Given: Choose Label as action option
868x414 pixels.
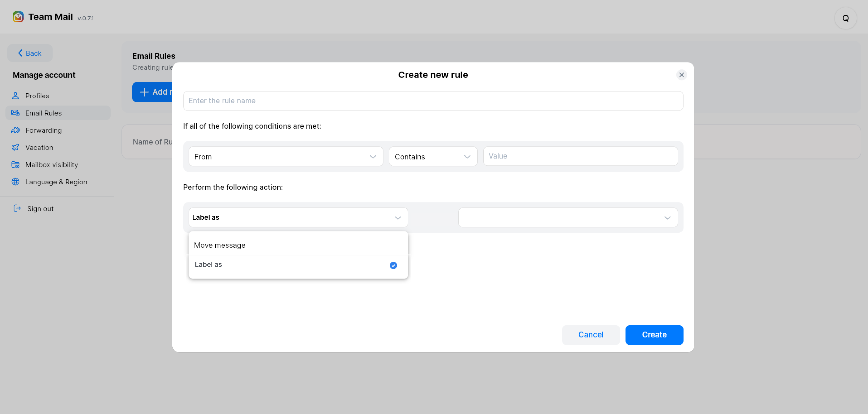Looking at the screenshot, I should [x=298, y=265].
